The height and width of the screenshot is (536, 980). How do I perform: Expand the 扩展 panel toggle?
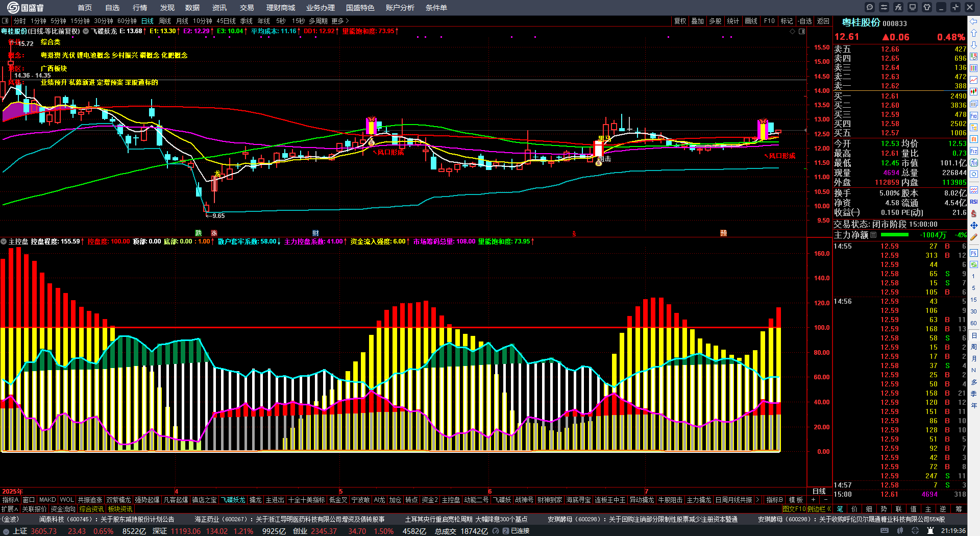tap(10, 509)
